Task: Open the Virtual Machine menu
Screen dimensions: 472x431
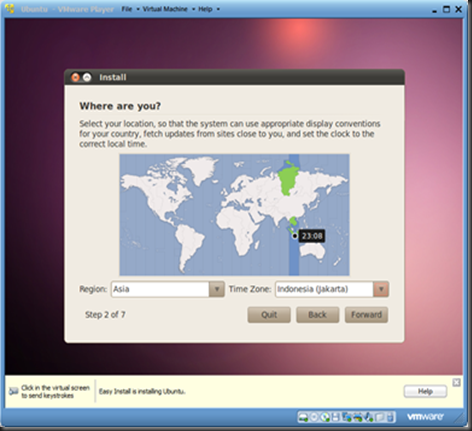Action: pos(165,9)
